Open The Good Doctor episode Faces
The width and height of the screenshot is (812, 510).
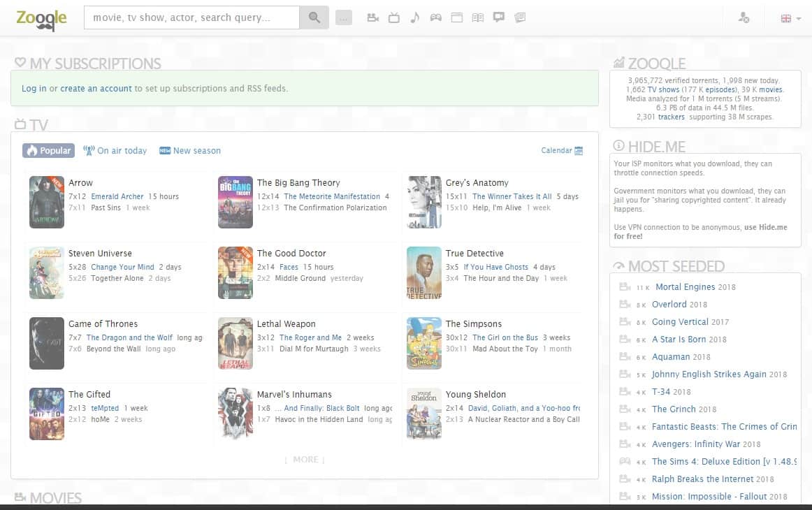[x=289, y=267]
